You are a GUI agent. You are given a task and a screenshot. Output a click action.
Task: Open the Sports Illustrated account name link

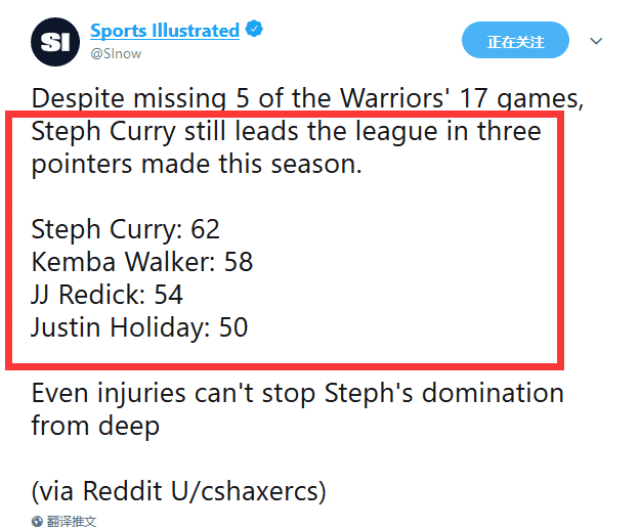point(164,30)
